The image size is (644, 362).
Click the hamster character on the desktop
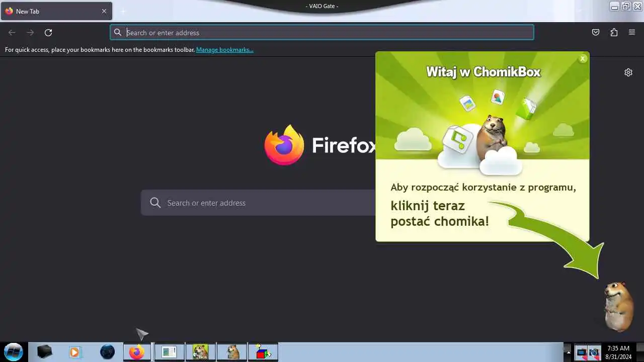618,307
